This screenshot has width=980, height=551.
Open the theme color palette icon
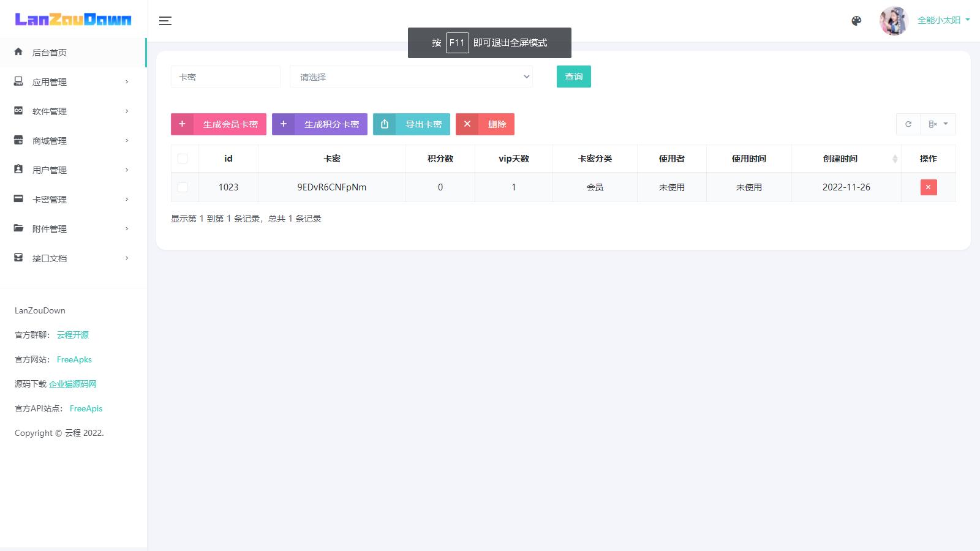(x=856, y=21)
